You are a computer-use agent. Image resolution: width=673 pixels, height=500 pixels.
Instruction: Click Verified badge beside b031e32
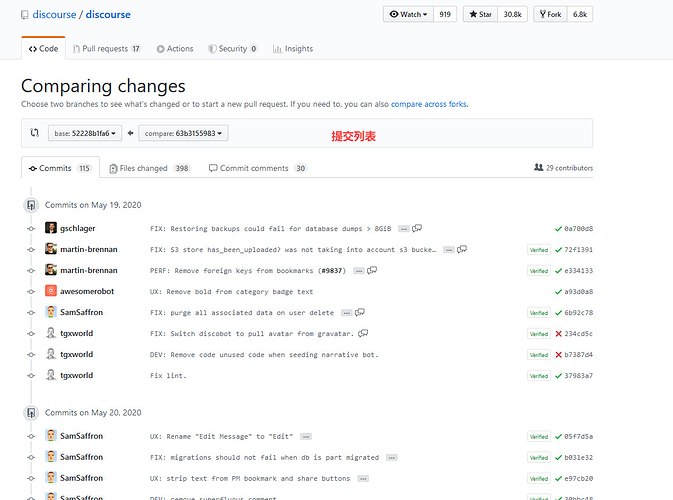tap(539, 458)
